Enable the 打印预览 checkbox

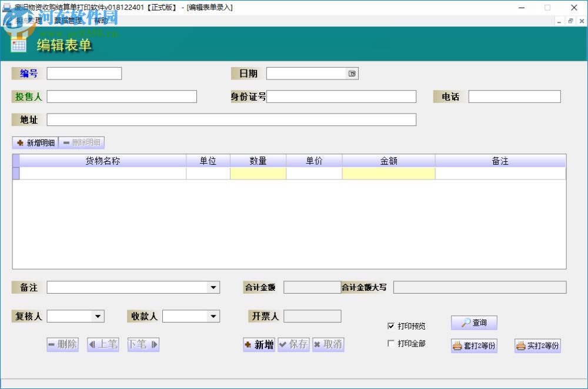click(391, 326)
